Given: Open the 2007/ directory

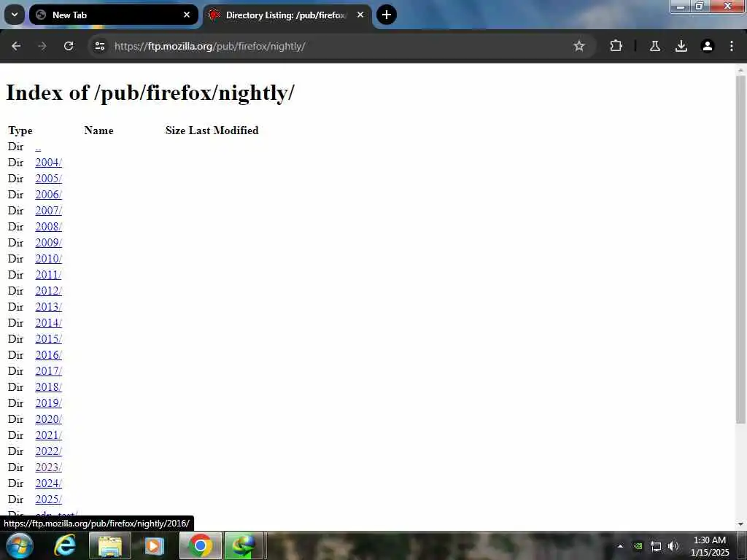Looking at the screenshot, I should pos(49,211).
